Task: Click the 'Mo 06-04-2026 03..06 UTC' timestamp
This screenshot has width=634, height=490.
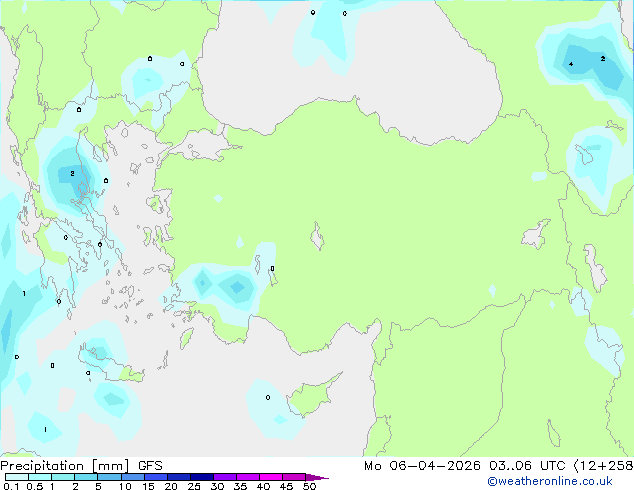Action: 464,466
